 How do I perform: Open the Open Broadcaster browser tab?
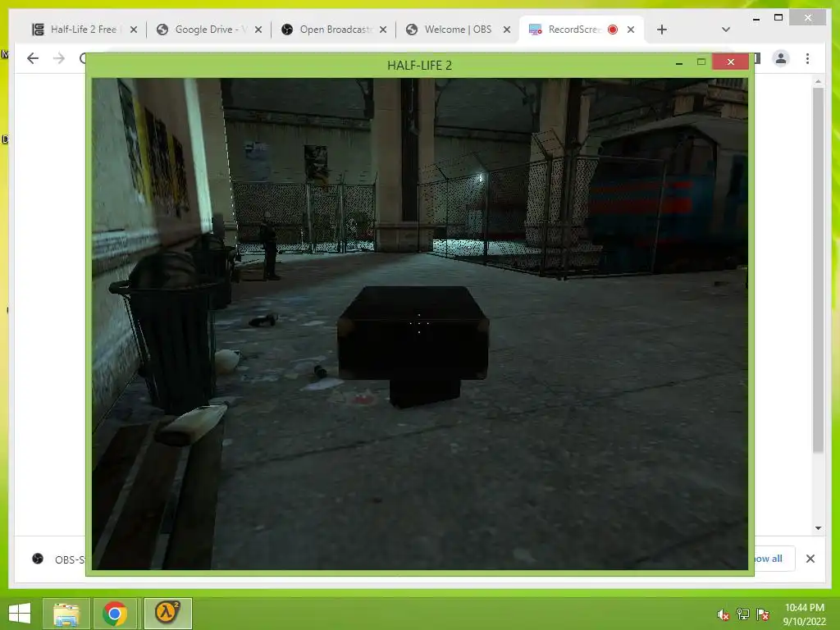[x=335, y=30]
